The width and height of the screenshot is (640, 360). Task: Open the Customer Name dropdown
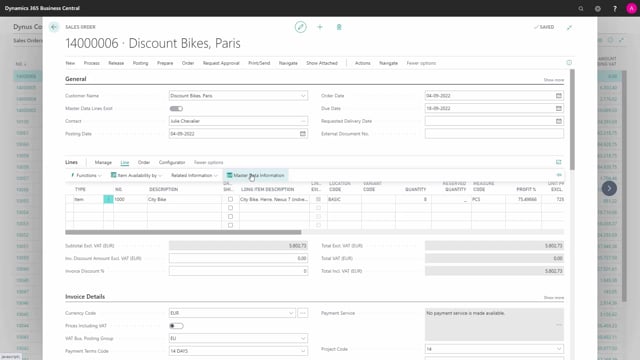[x=303, y=96]
